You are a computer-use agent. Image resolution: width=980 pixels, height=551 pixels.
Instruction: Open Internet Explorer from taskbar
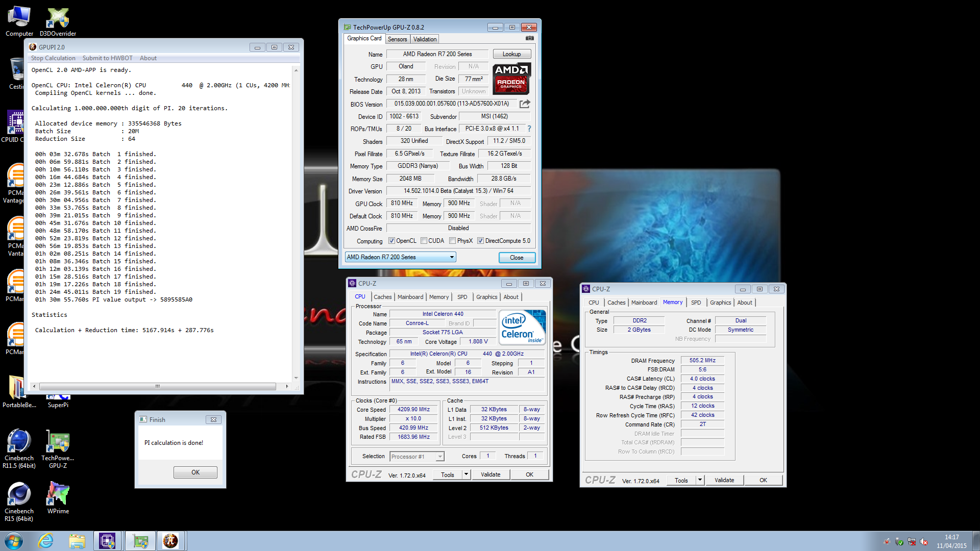46,541
